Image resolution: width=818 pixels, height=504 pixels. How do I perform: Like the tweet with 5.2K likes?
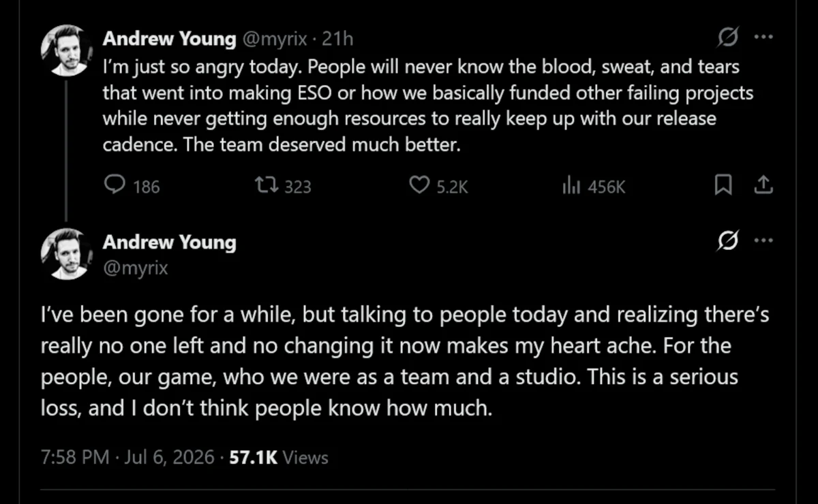[438, 185]
